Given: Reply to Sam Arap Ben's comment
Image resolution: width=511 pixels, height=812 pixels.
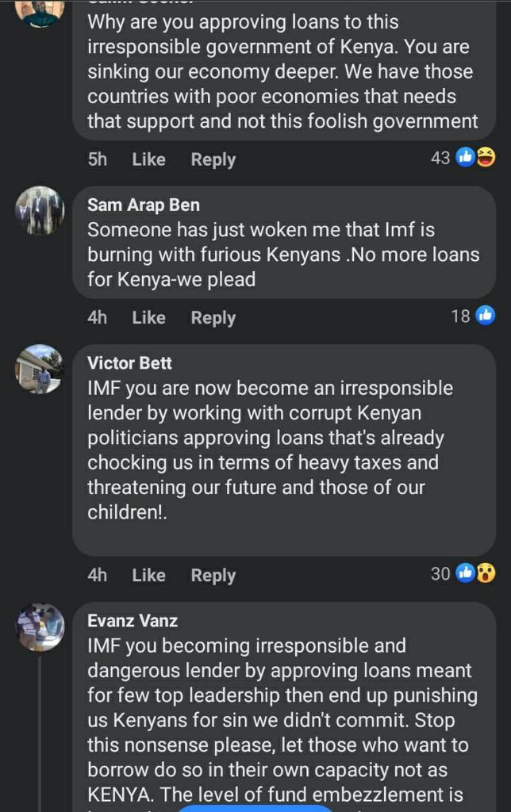Looking at the screenshot, I should [x=213, y=317].
